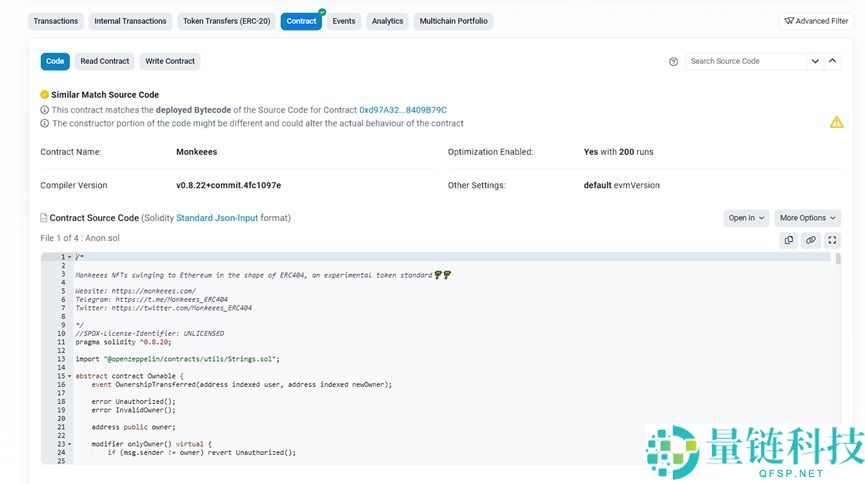Image resolution: width=865 pixels, height=484 pixels.
Task: Click the permalink chain icon
Action: coord(811,240)
